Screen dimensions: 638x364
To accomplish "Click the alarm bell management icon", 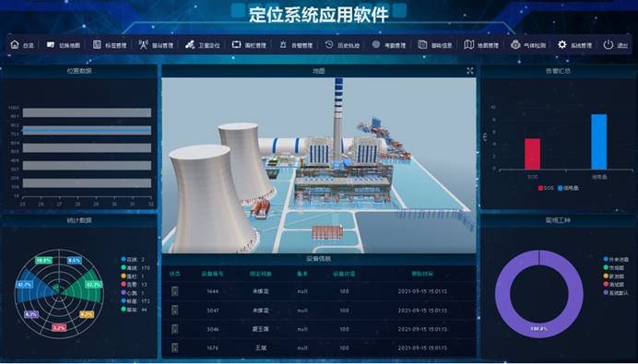I will pos(283,45).
